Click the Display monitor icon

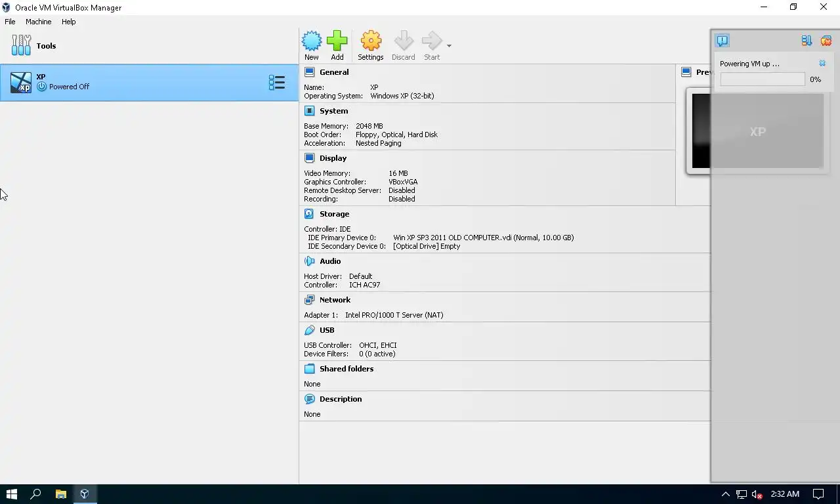[x=309, y=158]
